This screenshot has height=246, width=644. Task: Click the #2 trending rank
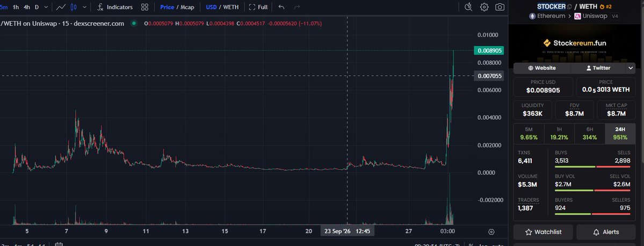[609, 6]
